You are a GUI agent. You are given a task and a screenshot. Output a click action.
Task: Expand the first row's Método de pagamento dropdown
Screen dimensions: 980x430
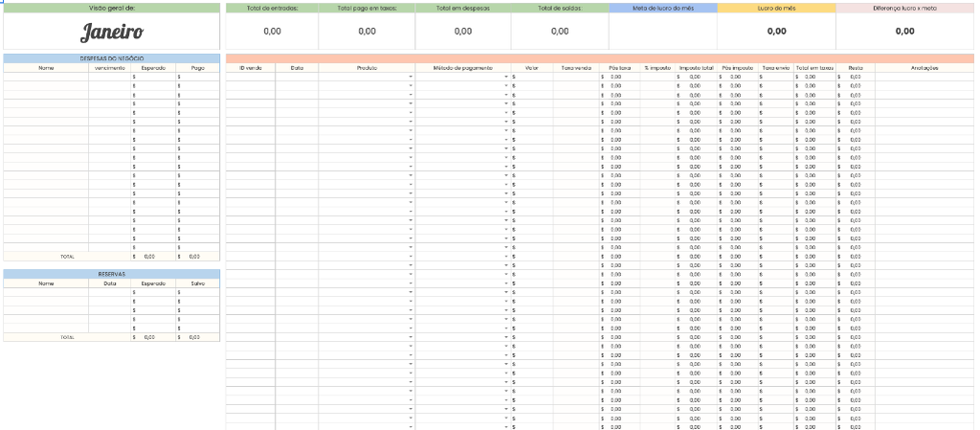point(506,77)
